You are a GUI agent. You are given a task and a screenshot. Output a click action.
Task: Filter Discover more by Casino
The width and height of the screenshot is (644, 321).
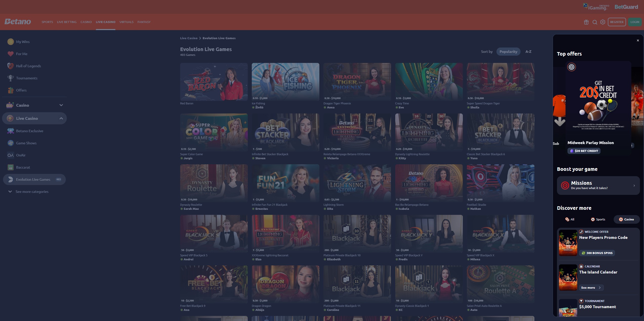click(626, 219)
